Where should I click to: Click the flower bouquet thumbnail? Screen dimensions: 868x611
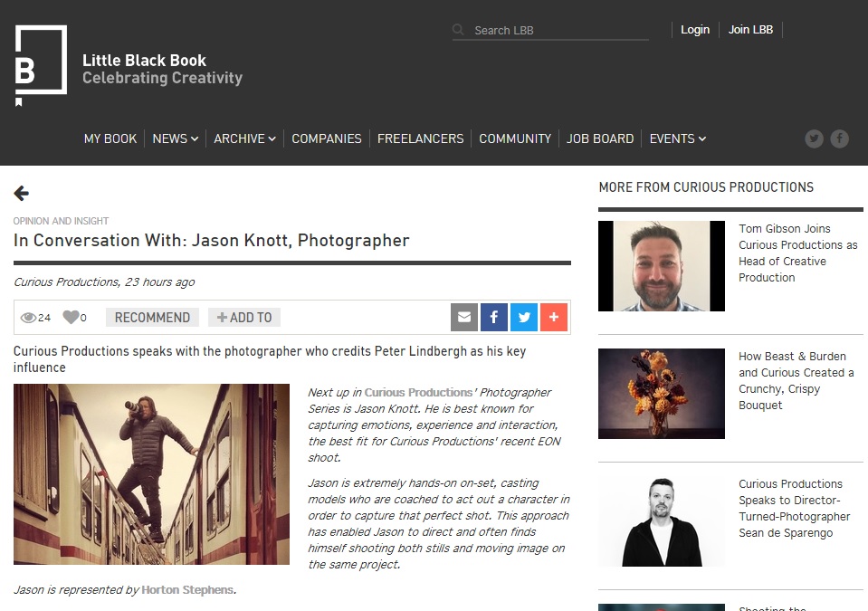[662, 394]
